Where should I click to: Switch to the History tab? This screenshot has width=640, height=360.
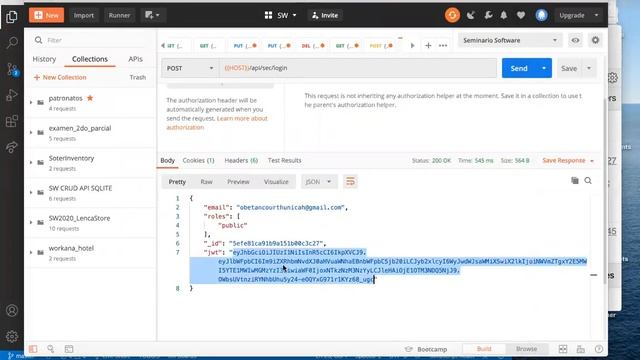tap(44, 59)
